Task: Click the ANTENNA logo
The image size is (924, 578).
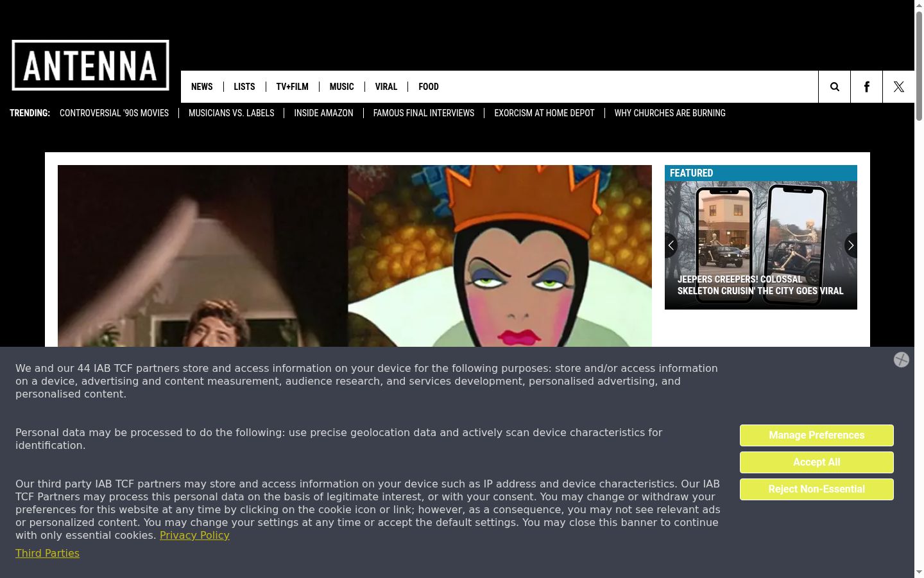Action: tap(90, 66)
